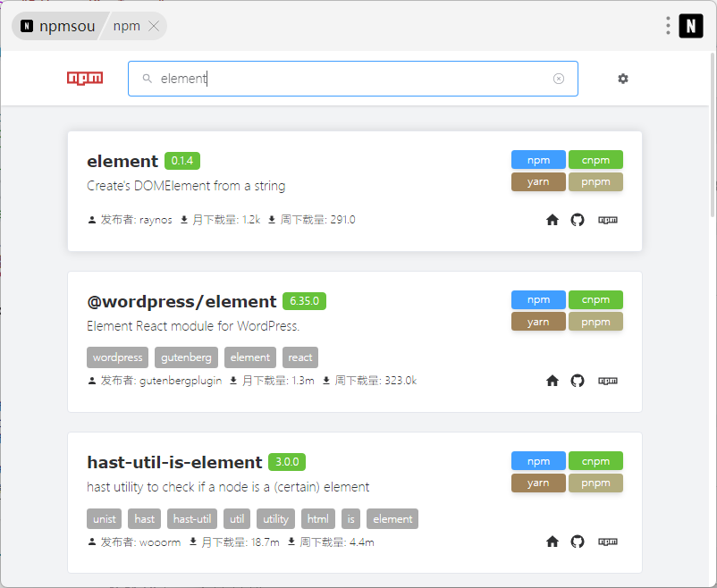Click weekly downloads '323.0k' text

[401, 381]
